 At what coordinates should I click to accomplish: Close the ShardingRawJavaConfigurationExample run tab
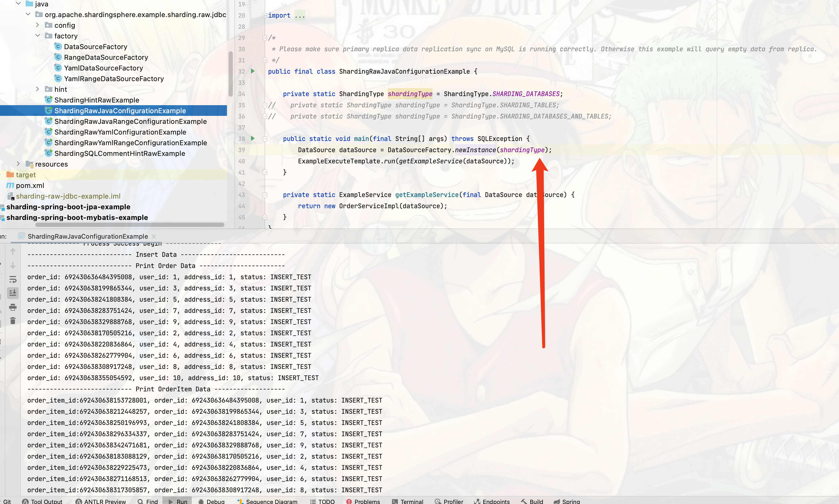pyautogui.click(x=154, y=236)
